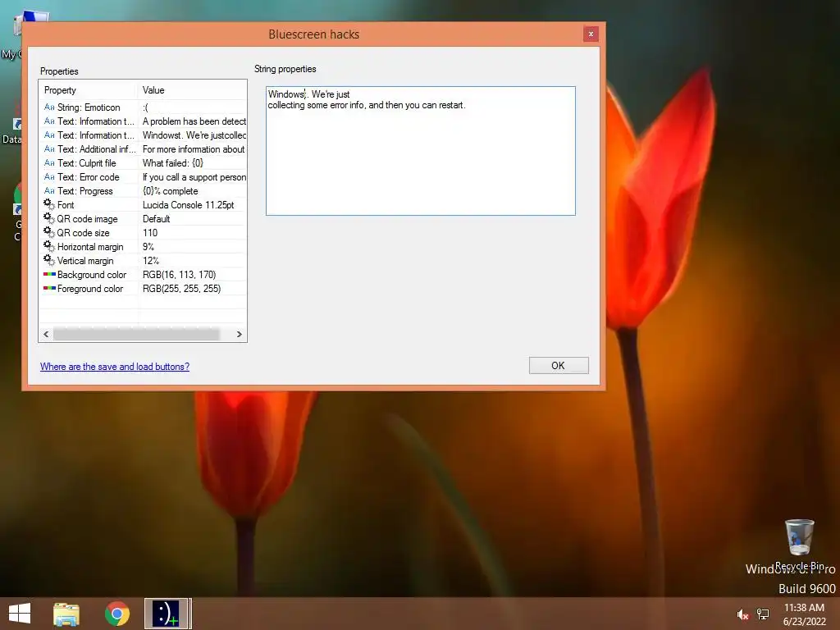This screenshot has width=840, height=630.
Task: Click the muted volume tray icon
Action: pos(742,614)
